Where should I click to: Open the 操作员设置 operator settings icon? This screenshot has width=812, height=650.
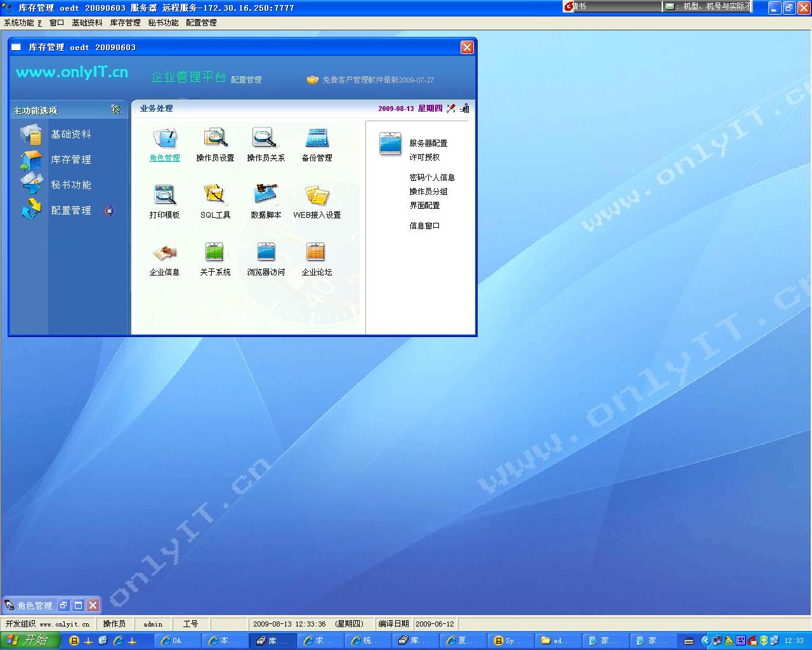click(x=215, y=138)
